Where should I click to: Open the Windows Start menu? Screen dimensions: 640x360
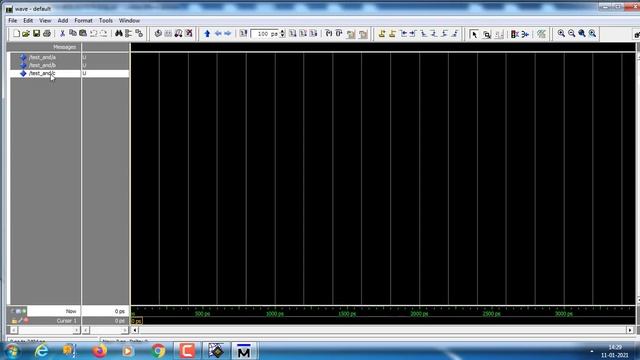(x=12, y=351)
